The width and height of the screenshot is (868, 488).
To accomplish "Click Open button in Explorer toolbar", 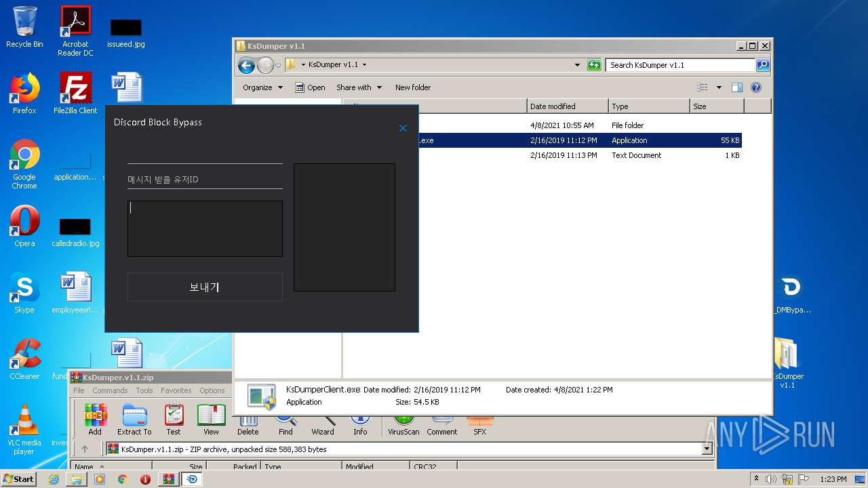I will pos(310,87).
